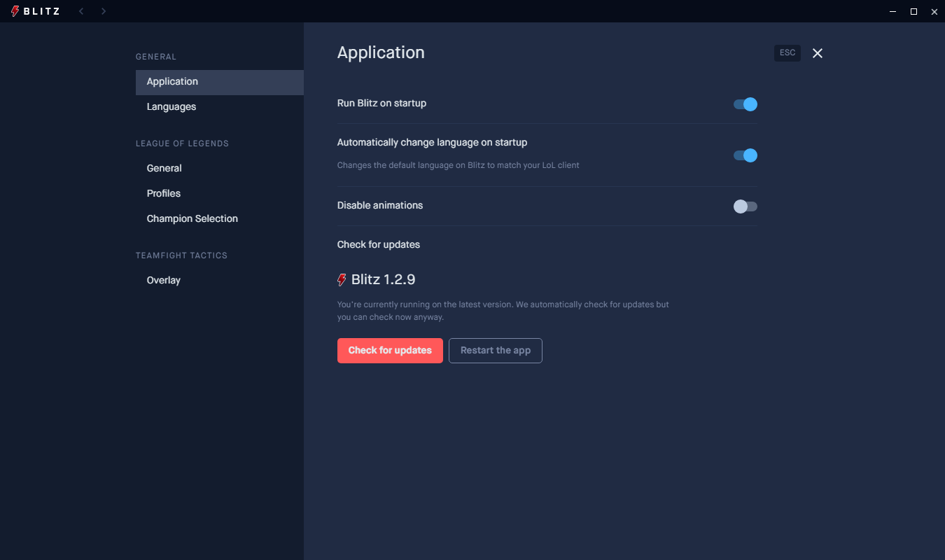Viewport: 945px width, 560px height.
Task: Minimize the Blitz window
Action: point(893,11)
